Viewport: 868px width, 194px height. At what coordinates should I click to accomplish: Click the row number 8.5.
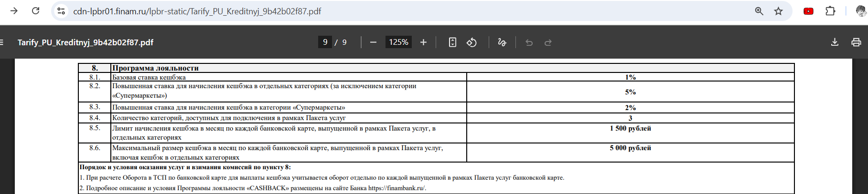[95, 128]
